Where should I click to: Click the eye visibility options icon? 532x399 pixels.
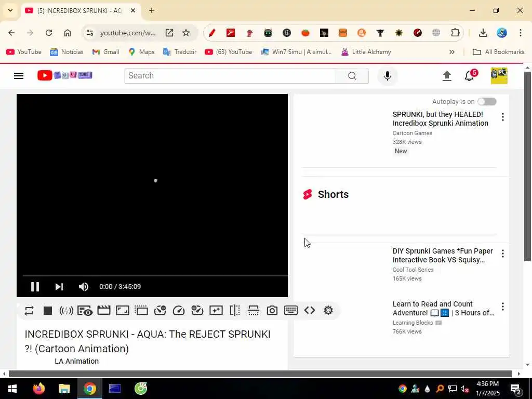pyautogui.click(x=85, y=311)
